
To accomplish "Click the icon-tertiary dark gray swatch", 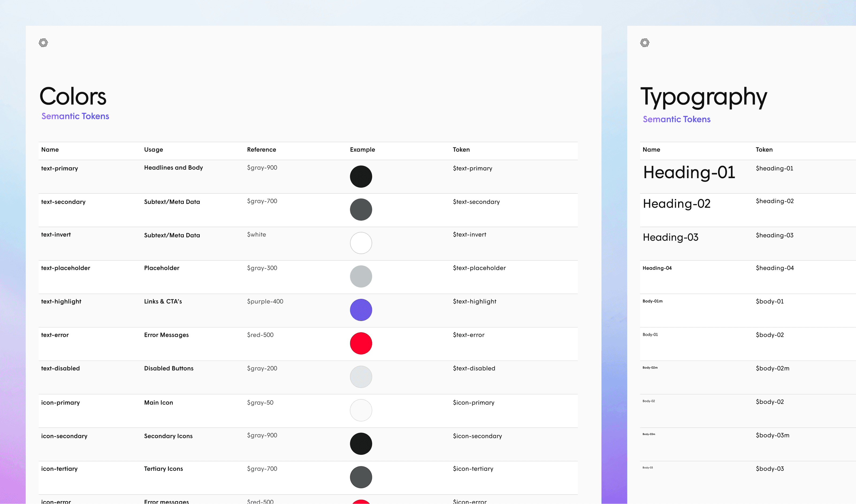I will click(x=361, y=477).
